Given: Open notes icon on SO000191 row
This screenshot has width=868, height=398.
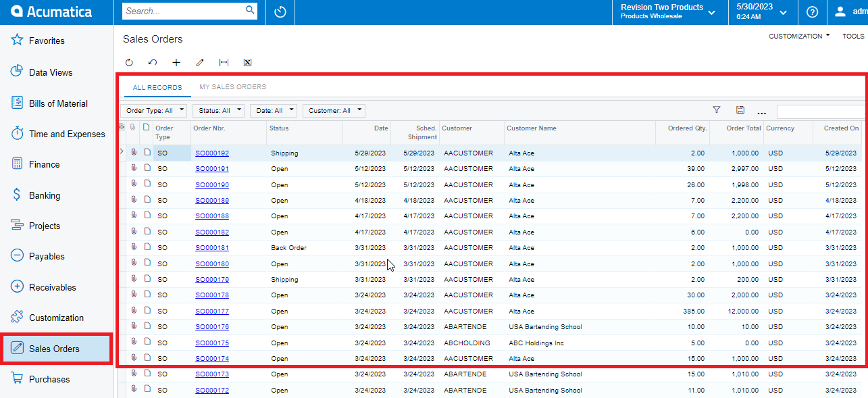Looking at the screenshot, I should point(147,168).
